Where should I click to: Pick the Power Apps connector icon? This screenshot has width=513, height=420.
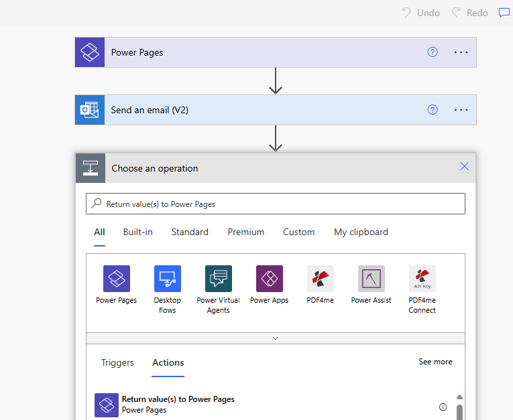coord(270,279)
